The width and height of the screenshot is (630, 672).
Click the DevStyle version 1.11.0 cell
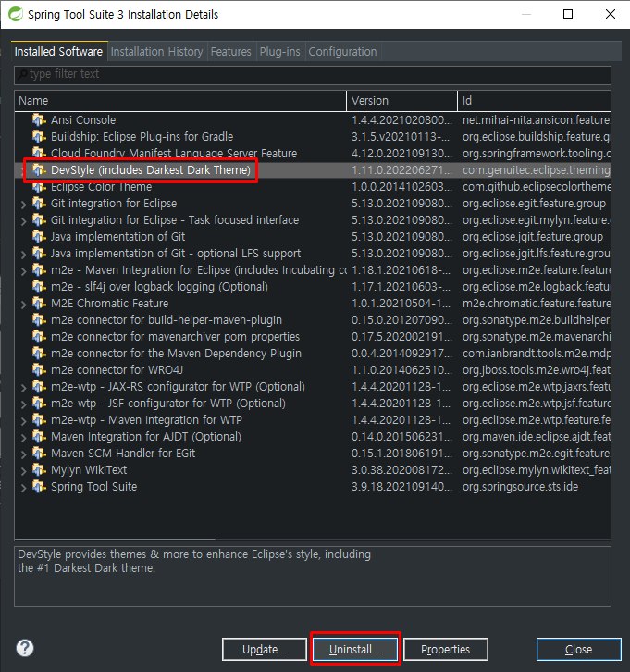coord(401,170)
